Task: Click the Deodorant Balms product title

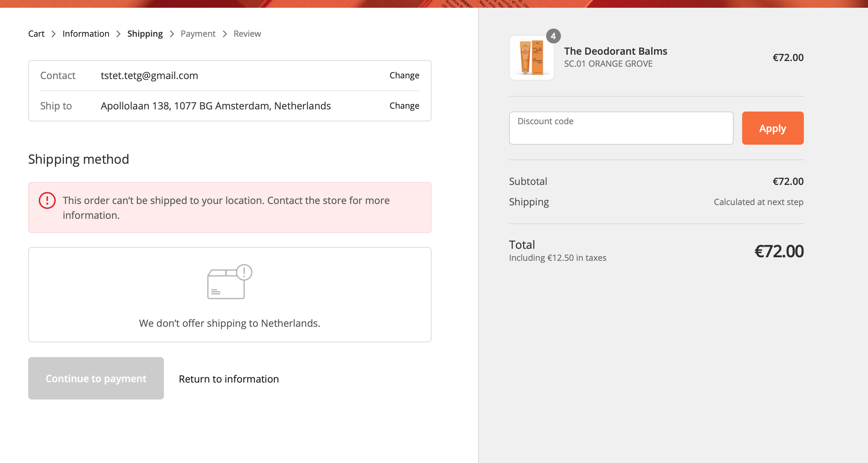Action: 616,51
